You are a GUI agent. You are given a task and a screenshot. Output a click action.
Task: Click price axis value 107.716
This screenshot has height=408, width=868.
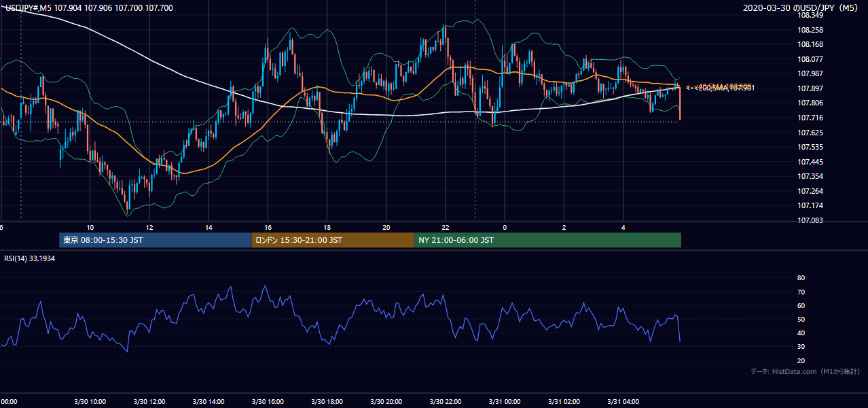[x=810, y=118]
